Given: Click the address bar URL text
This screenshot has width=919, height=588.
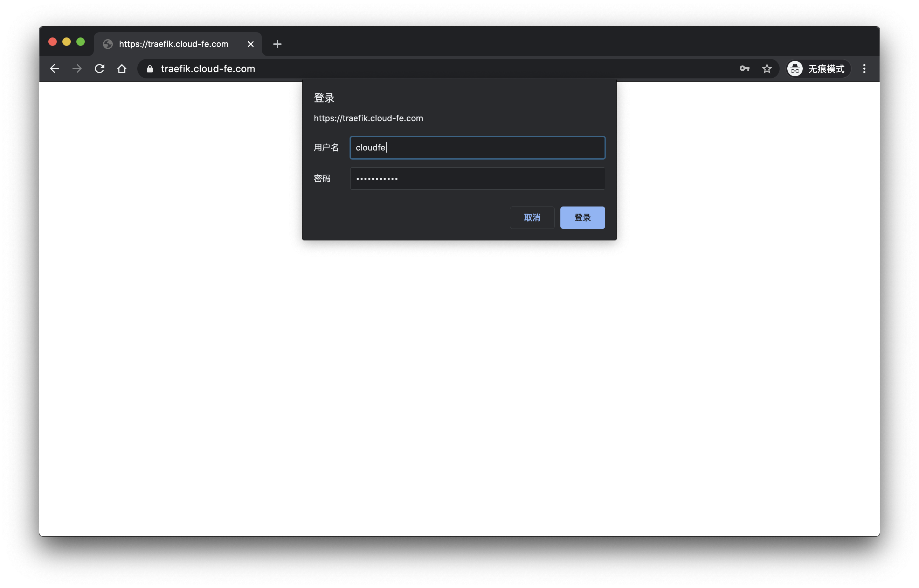Looking at the screenshot, I should coord(208,69).
